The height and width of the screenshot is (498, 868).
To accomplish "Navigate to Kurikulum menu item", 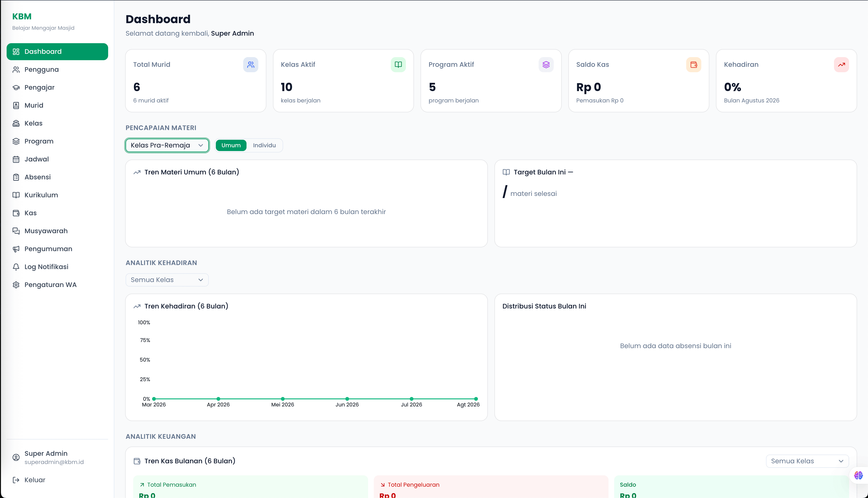I will tap(57, 195).
